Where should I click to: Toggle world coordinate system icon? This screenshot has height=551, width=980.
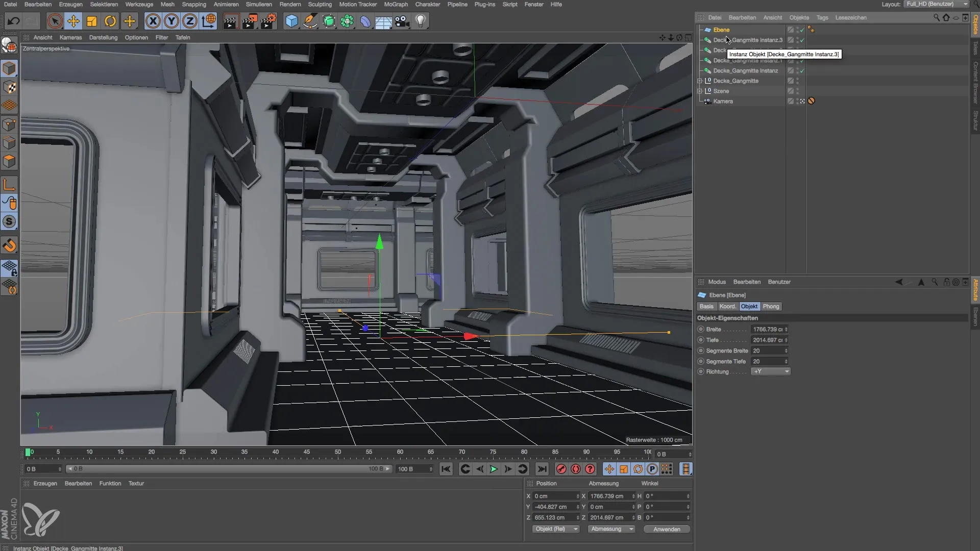pyautogui.click(x=209, y=21)
